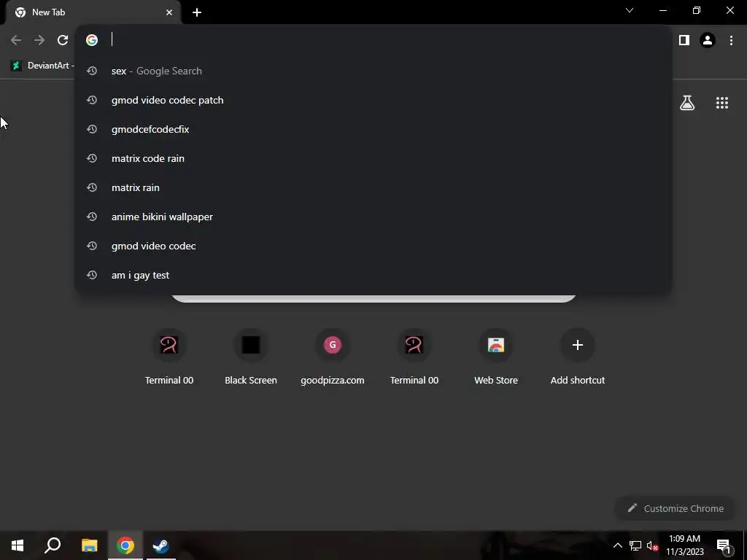The image size is (747, 560).
Task: Open the network status tray icon
Action: point(635,545)
